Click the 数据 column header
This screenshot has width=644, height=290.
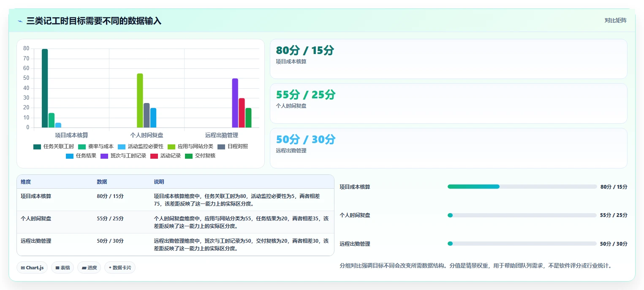click(102, 182)
